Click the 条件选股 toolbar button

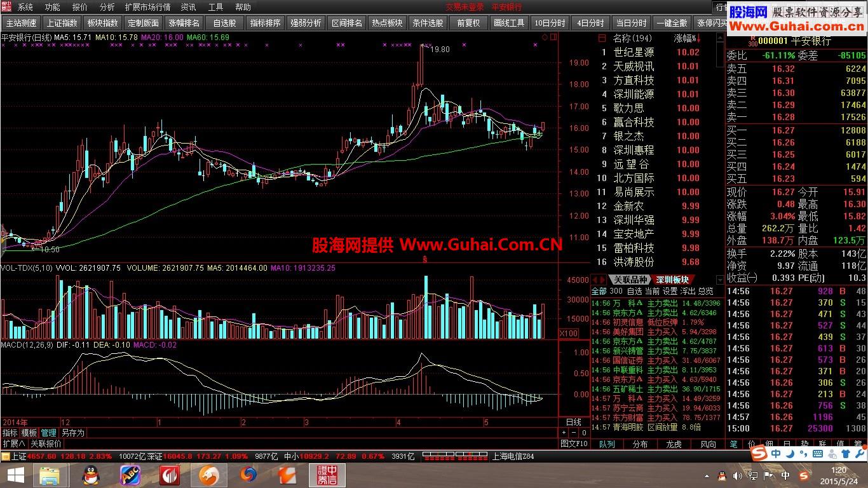pyautogui.click(x=428, y=23)
